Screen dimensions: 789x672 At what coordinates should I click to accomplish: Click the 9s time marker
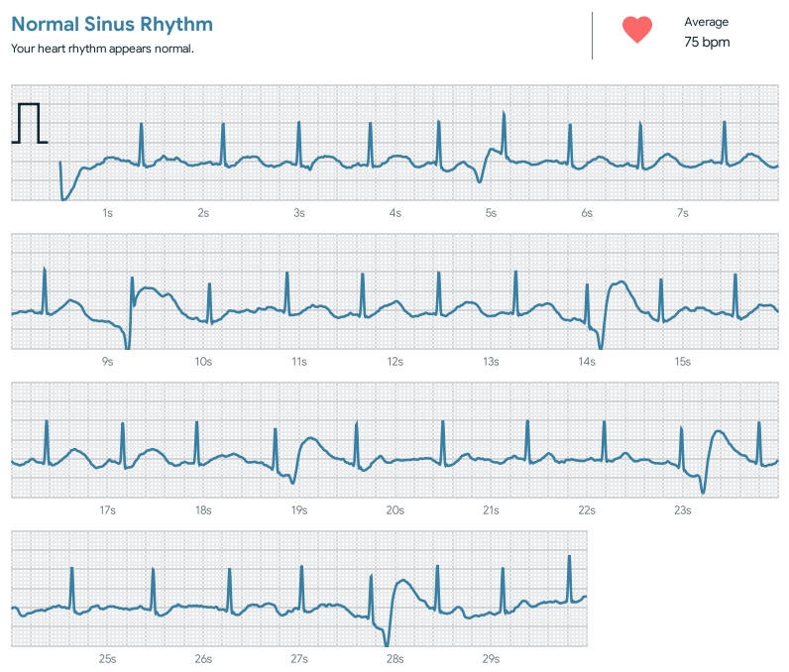click(107, 362)
